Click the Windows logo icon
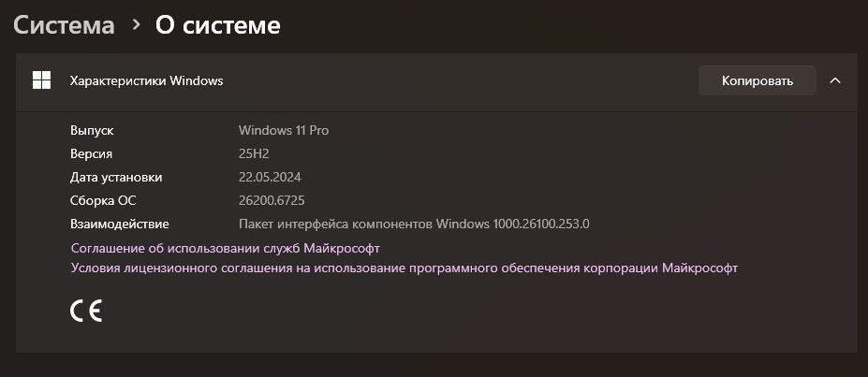Screen dimensions: 868x377 click(41, 80)
